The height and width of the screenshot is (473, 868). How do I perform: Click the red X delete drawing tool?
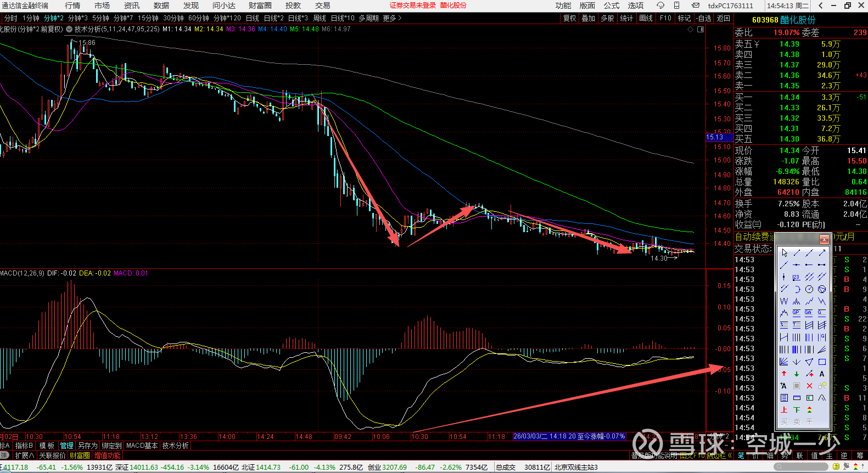[x=809, y=386]
